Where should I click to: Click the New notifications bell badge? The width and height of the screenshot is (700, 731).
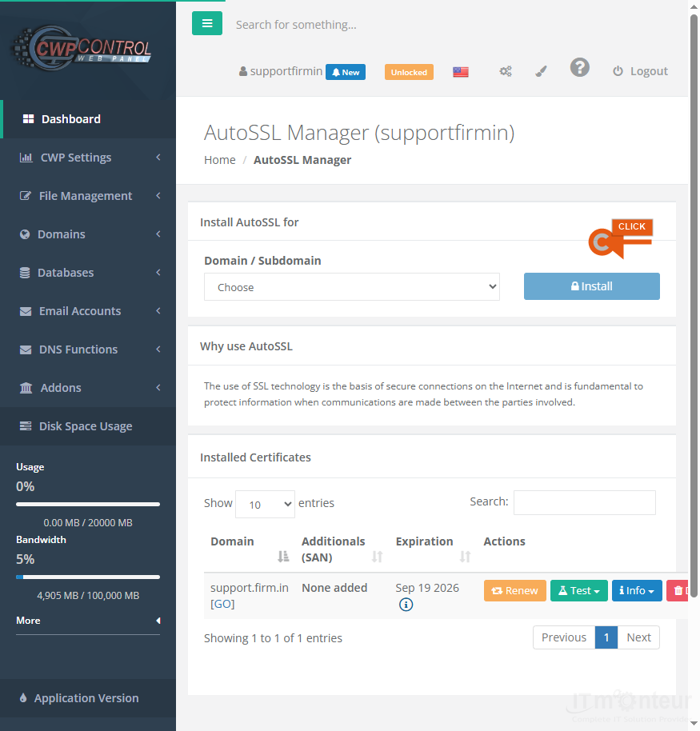coord(346,72)
